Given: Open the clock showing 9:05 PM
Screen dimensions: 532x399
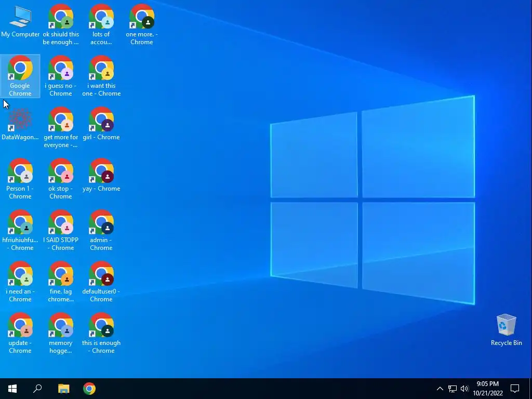Looking at the screenshot, I should click(x=487, y=389).
